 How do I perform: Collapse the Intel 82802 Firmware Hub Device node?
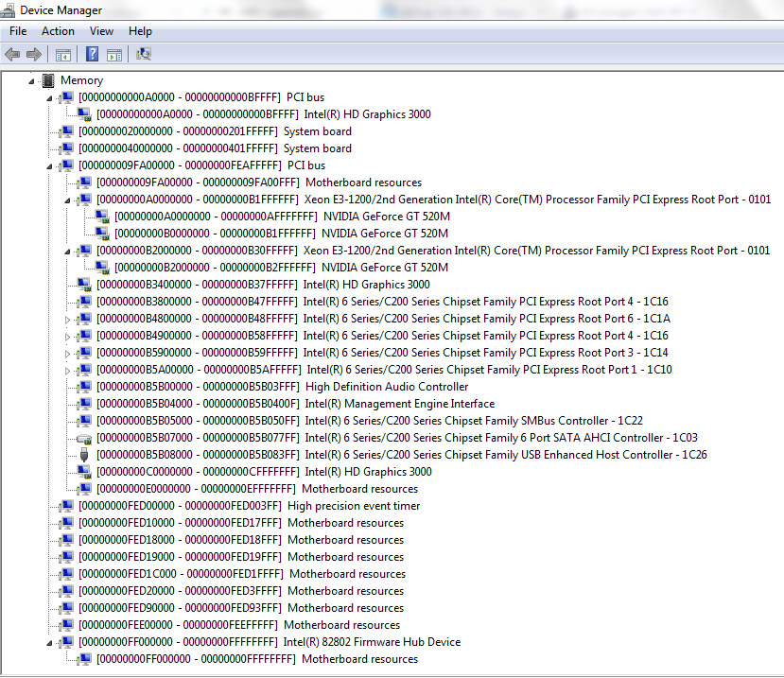tap(49, 642)
